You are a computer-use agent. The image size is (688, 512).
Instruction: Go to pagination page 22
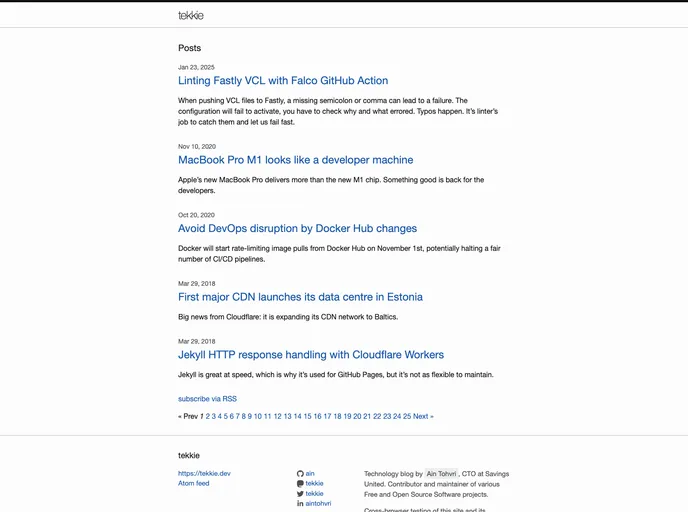377,416
